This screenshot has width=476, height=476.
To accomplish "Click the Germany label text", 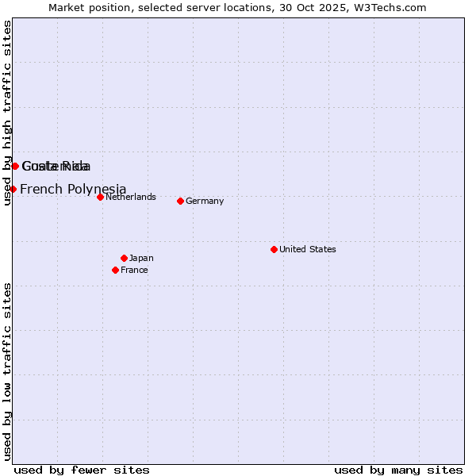I will (x=205, y=201).
